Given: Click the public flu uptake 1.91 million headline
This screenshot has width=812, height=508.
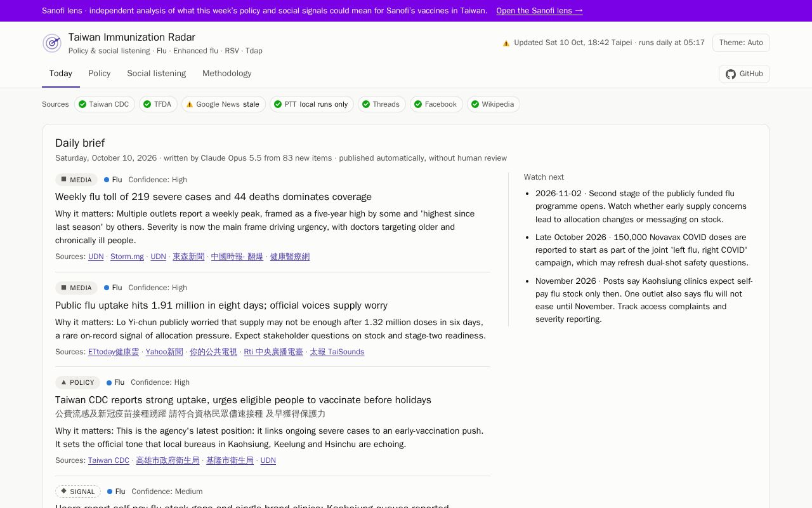Looking at the screenshot, I should 221,305.
